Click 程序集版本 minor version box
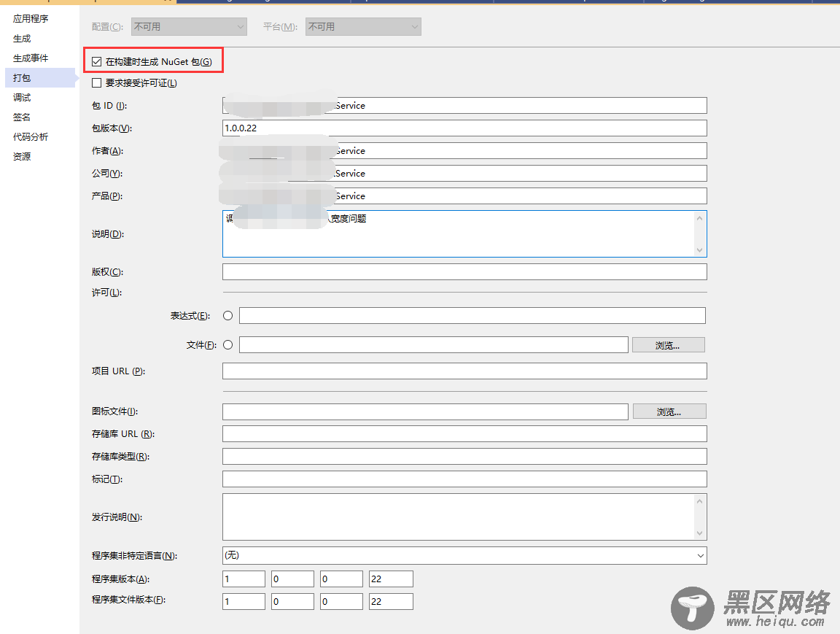 [x=292, y=579]
